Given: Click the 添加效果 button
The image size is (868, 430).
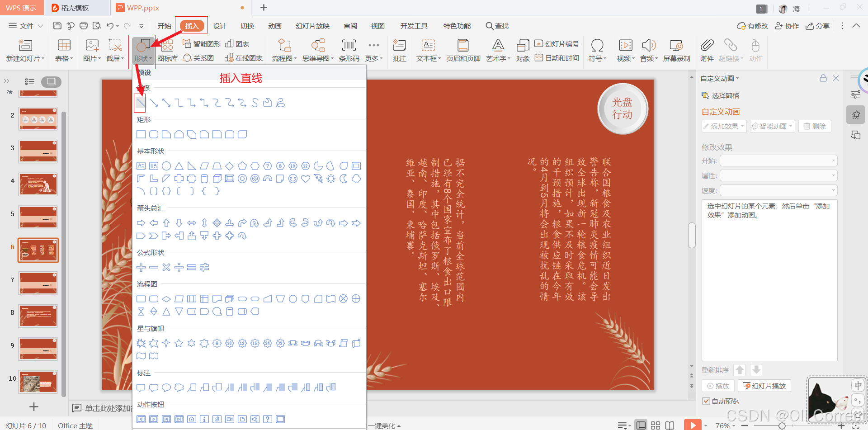Looking at the screenshot, I should coord(724,126).
